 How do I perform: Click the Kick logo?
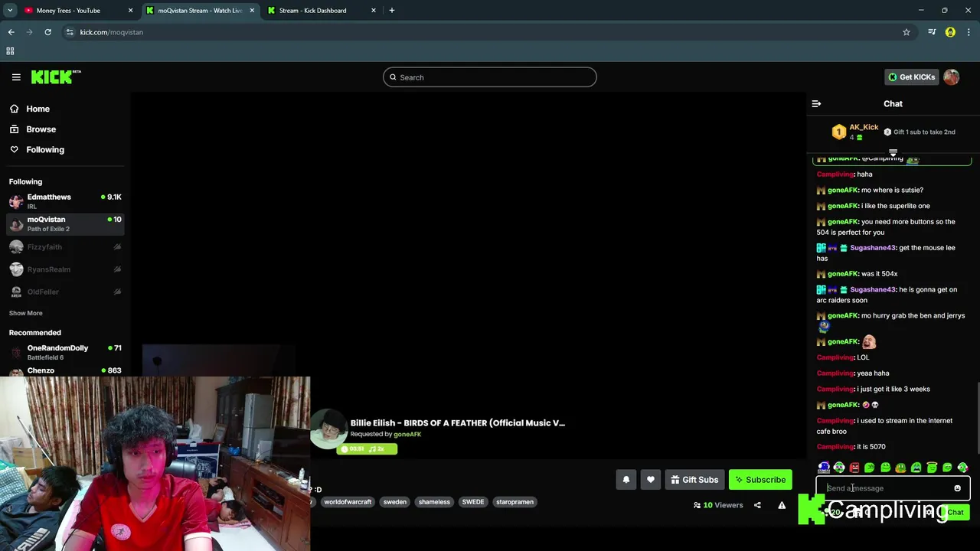tap(55, 77)
